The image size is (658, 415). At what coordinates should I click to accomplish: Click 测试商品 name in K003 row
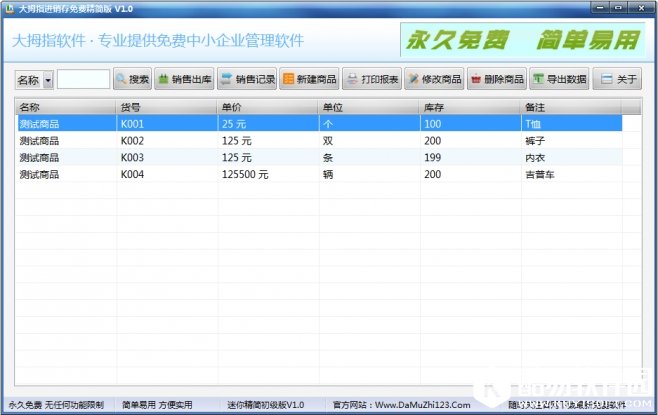tap(39, 157)
